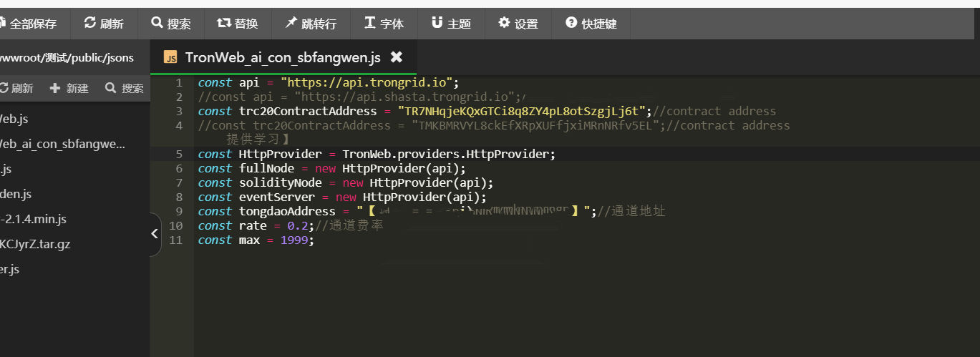Open the Font (字体) settings

click(384, 24)
